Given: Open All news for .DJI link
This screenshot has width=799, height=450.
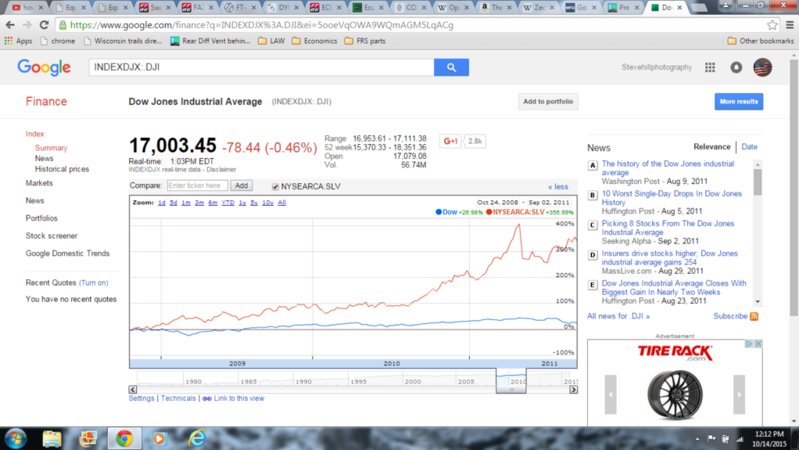Looking at the screenshot, I should tap(618, 316).
